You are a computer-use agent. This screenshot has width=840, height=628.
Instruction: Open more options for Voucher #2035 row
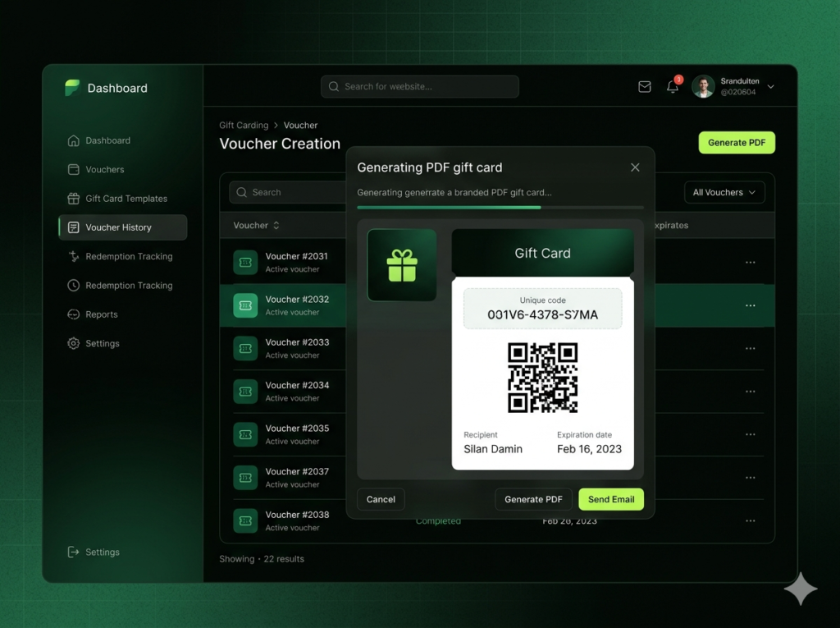point(750,434)
